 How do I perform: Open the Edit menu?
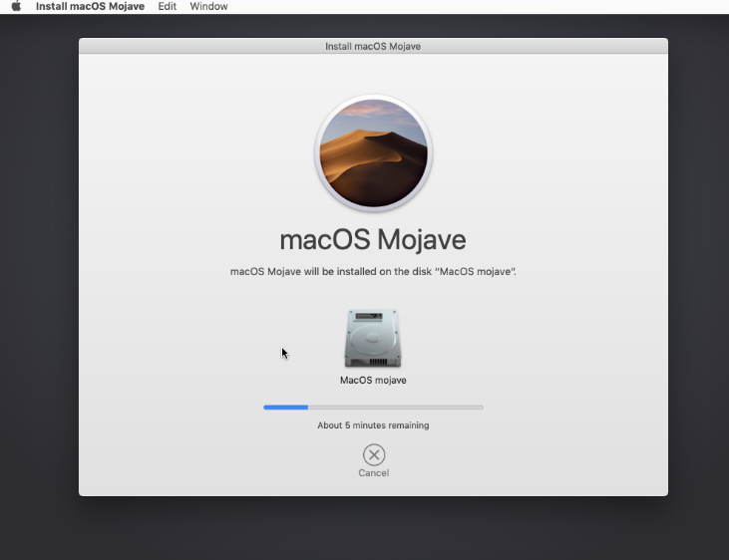coord(167,7)
